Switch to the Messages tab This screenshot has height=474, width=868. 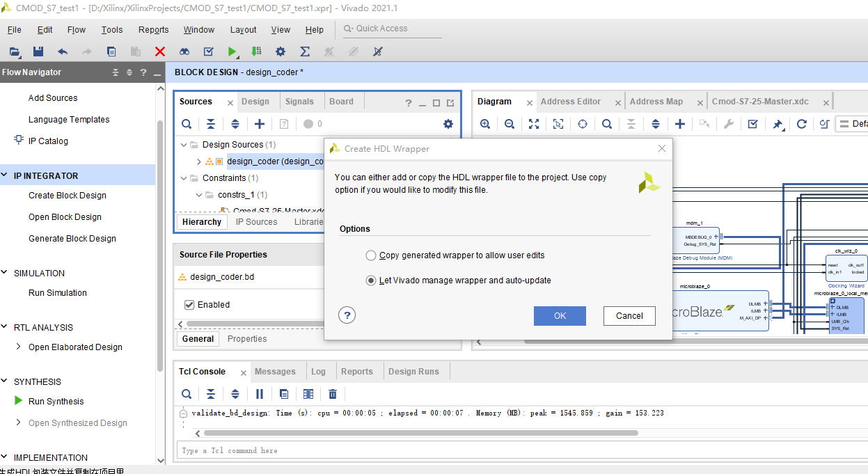[275, 372]
